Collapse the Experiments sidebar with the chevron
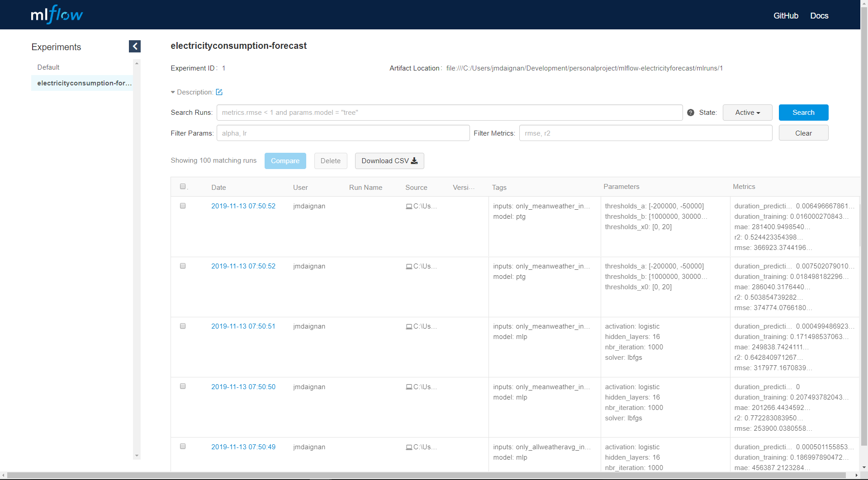This screenshot has height=480, width=868. point(134,46)
